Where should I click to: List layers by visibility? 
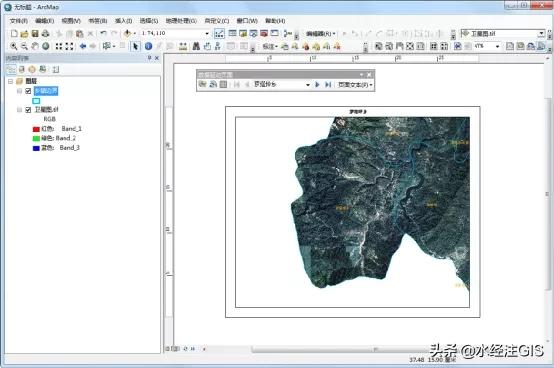coord(32,70)
